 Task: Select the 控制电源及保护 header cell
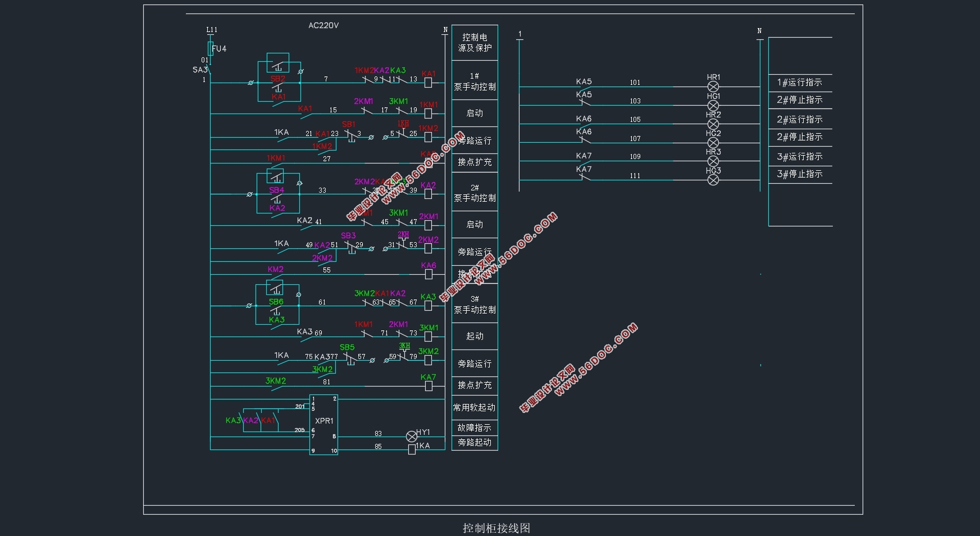[x=475, y=43]
